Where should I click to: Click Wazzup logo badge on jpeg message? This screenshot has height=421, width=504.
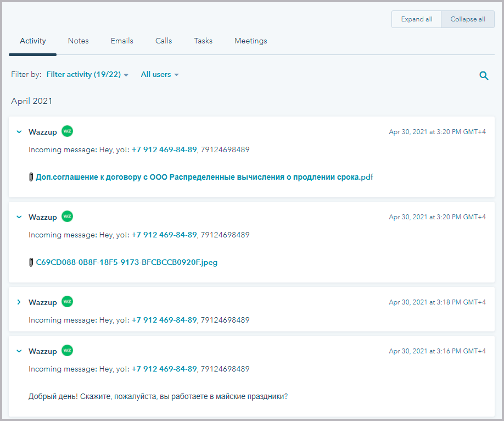[67, 217]
